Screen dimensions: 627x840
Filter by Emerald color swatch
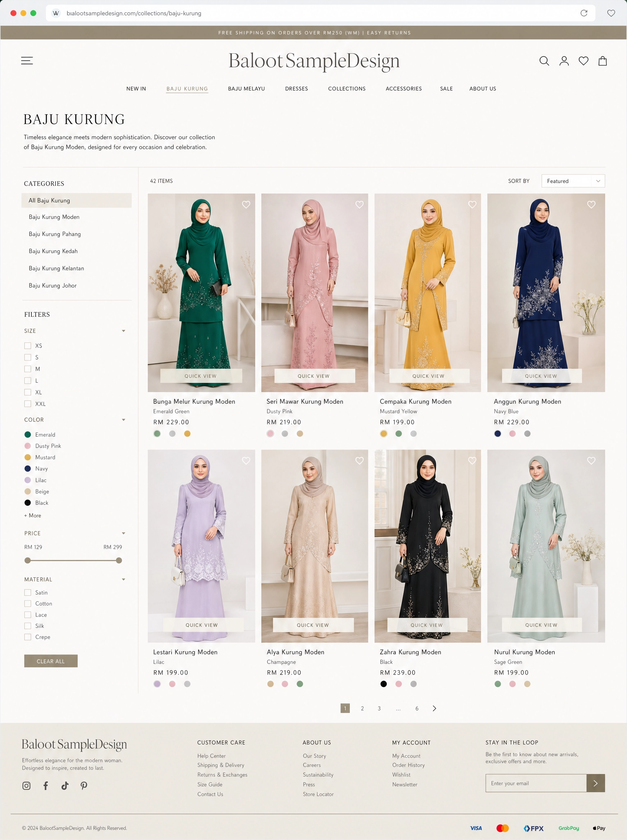28,435
